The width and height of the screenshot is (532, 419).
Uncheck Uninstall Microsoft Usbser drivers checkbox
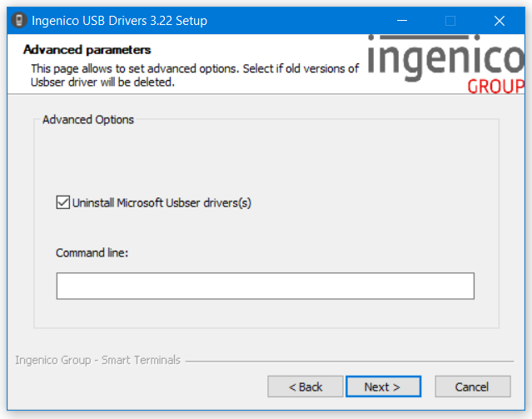pos(63,202)
